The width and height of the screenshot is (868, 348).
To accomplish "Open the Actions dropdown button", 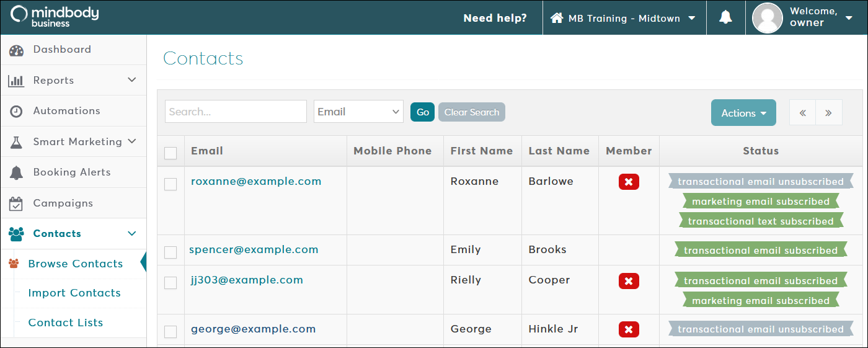I will pyautogui.click(x=743, y=113).
